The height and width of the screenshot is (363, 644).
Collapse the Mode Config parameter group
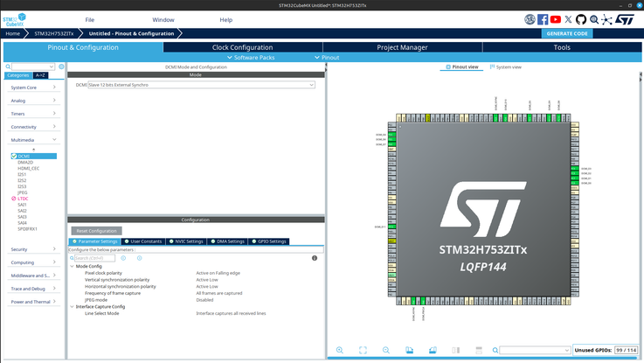click(73, 267)
